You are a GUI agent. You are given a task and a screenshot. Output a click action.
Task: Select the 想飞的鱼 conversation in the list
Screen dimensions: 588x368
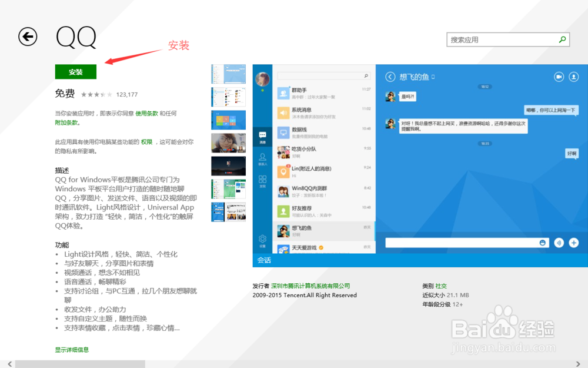pyautogui.click(x=324, y=231)
